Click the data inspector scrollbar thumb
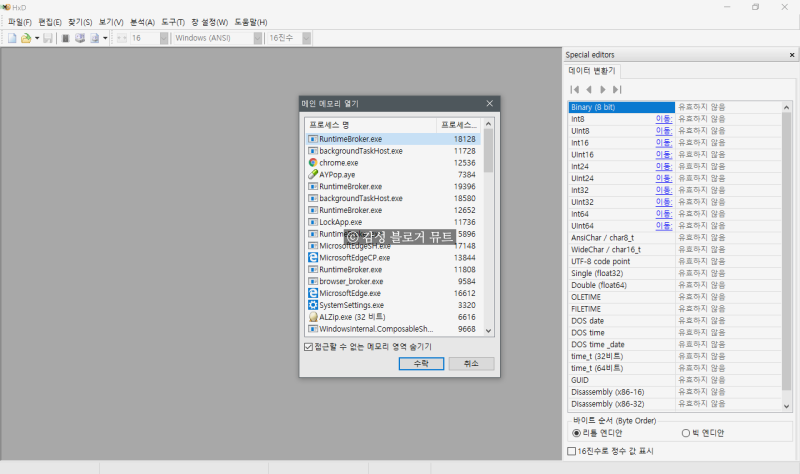The height and width of the screenshot is (474, 800). [786, 250]
